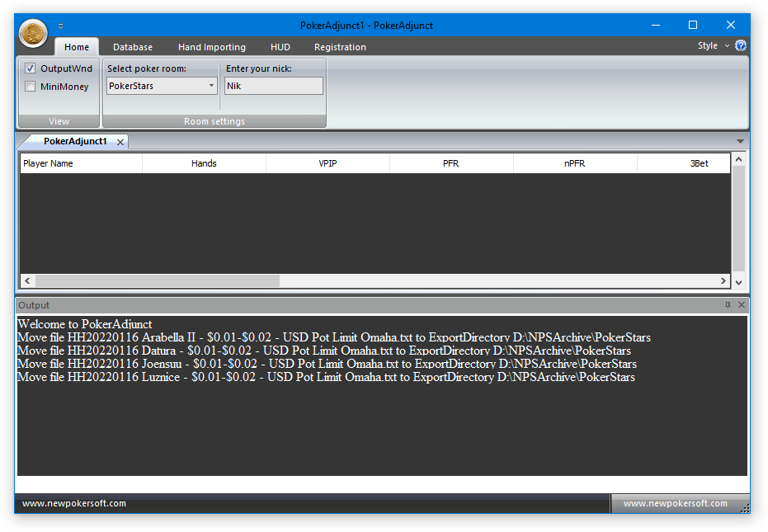
Task: Toggle the Output panel auto-hide pin
Action: (x=728, y=305)
